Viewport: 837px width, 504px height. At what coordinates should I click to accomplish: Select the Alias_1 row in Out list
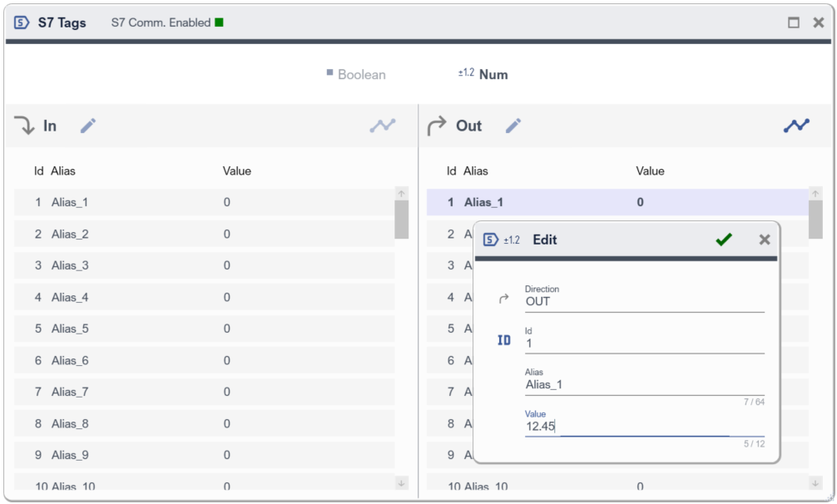pyautogui.click(x=616, y=202)
